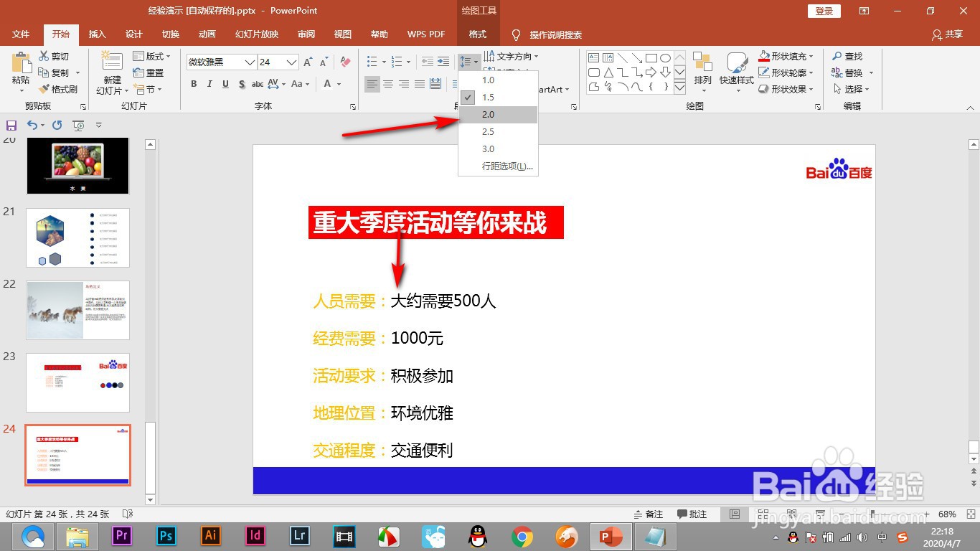Click the Find (查找) magnifier button
The height and width of the screenshot is (551, 980).
pyautogui.click(x=847, y=56)
